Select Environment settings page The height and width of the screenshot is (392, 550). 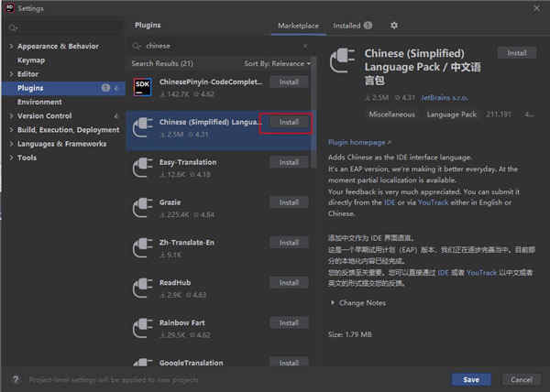click(39, 102)
